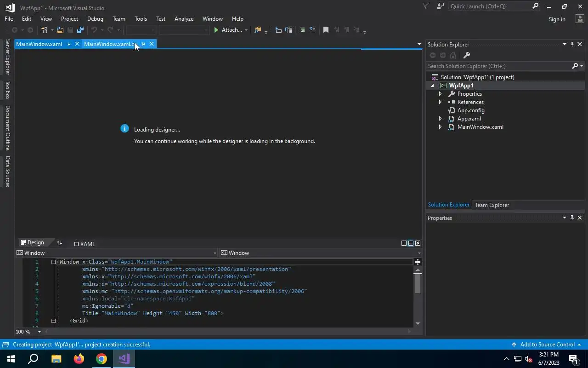Image resolution: width=588 pixels, height=368 pixels.
Task: Click the comment out lines icon
Action: (302, 30)
